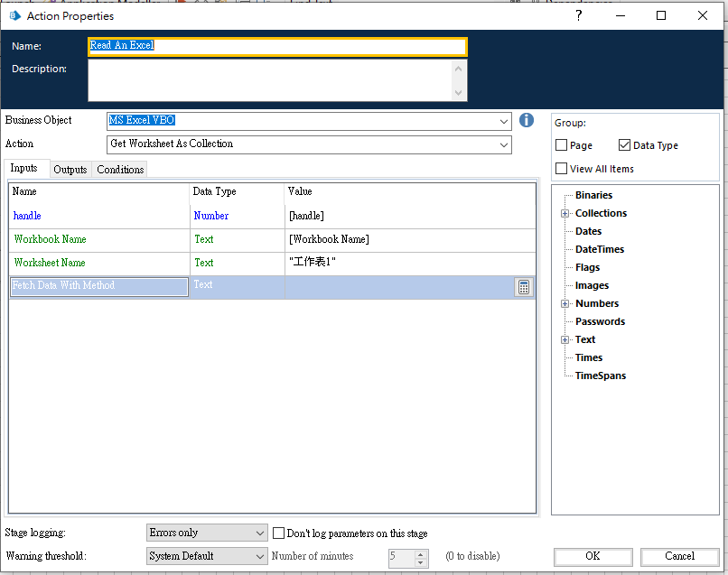Increase the number of minutes spinner
The image size is (728, 575).
(x=420, y=554)
